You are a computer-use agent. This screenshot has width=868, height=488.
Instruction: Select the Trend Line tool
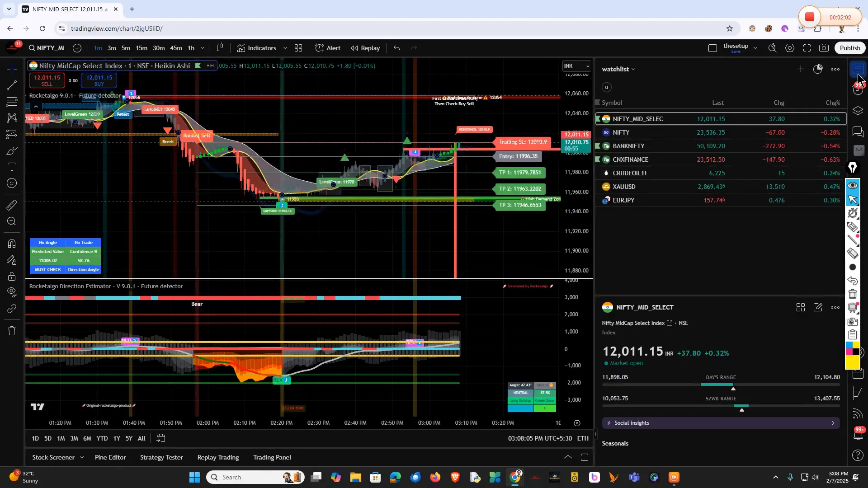point(11,86)
